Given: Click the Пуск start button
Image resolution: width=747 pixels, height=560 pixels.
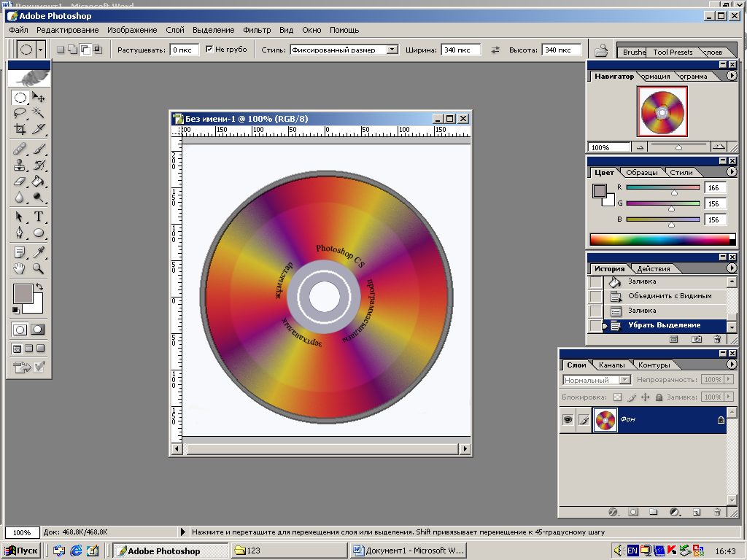Looking at the screenshot, I should click(x=21, y=551).
